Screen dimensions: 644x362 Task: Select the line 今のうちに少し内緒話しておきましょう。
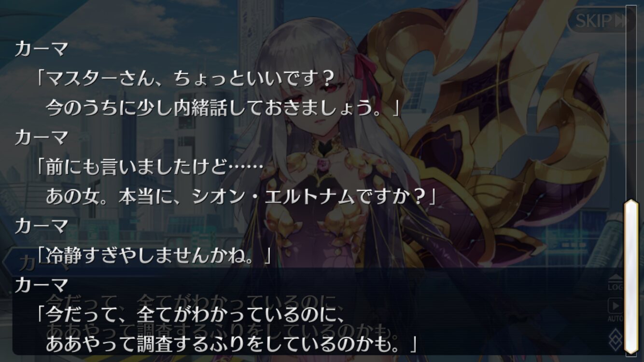click(223, 108)
